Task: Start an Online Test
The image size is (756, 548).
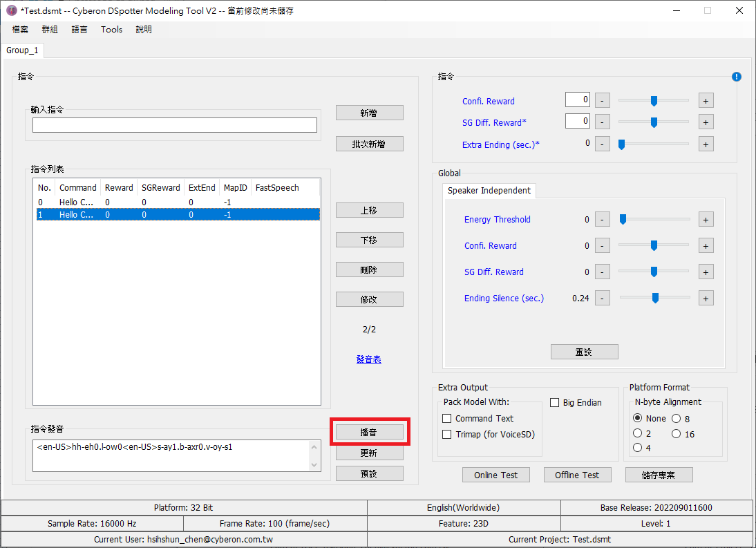Action: click(495, 474)
